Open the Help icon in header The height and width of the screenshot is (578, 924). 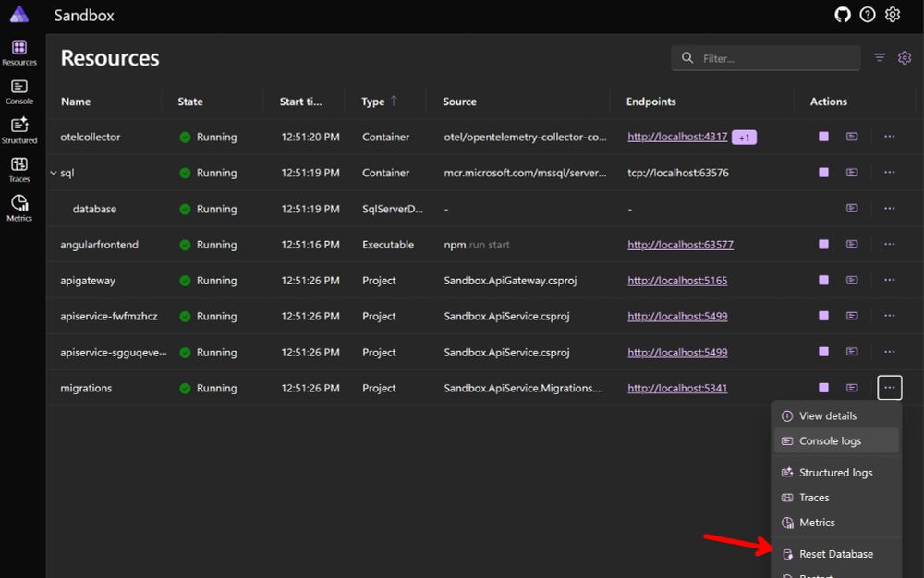(x=868, y=15)
